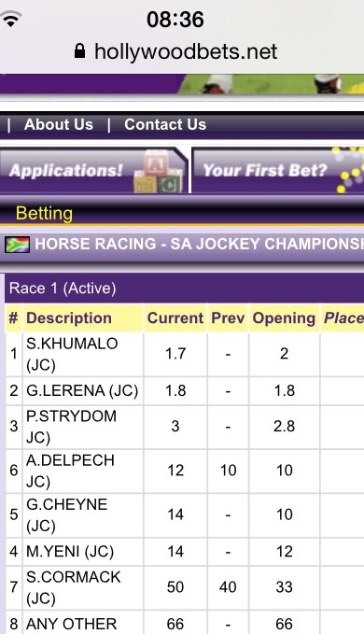
Task: Tap the padlock icon beside hollywoodbets.net
Action: (79, 51)
